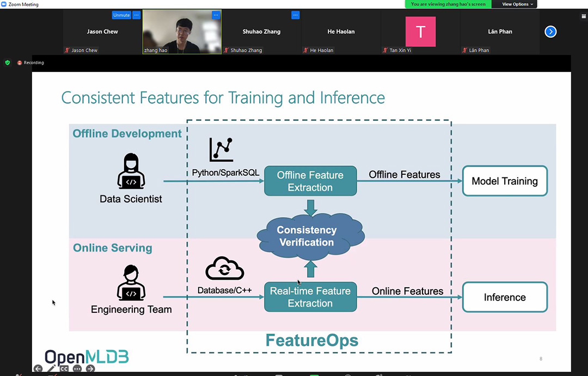588x376 pixels.
Task: Click the Zoom logo in the title bar
Action: [x=4, y=4]
